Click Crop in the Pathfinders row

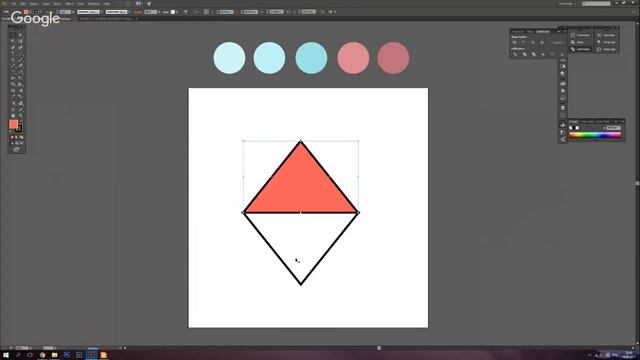click(x=543, y=54)
